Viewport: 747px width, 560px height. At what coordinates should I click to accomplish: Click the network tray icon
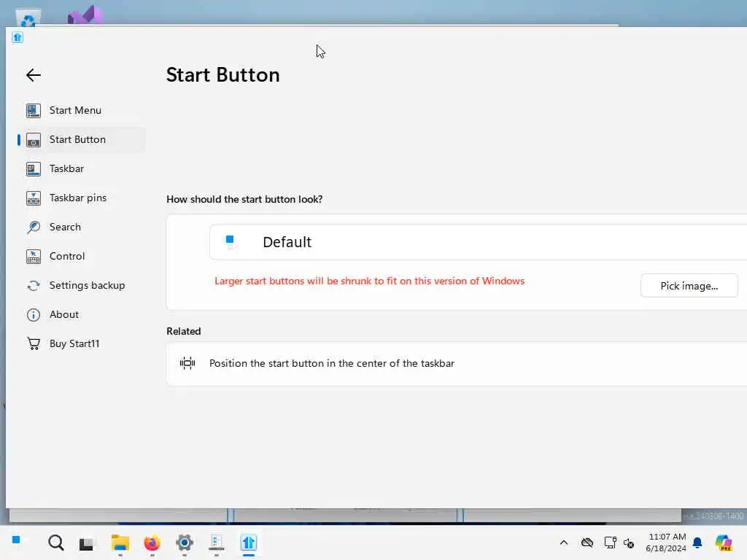610,542
